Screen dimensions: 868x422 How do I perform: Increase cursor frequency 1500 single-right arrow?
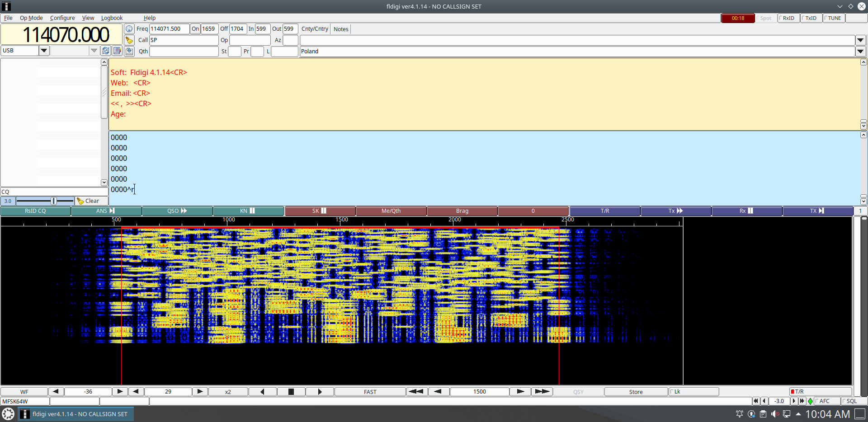pos(520,392)
